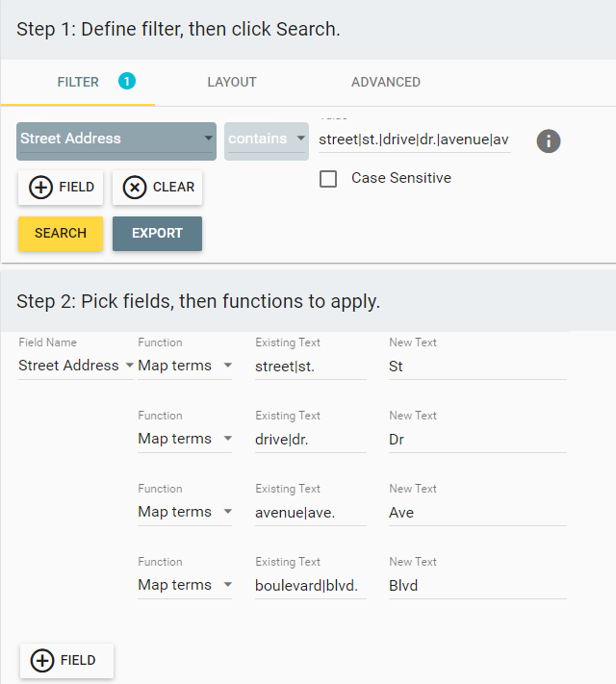Add a field with the bottom FIELD button in Step 2
616x684 pixels.
coord(66,661)
